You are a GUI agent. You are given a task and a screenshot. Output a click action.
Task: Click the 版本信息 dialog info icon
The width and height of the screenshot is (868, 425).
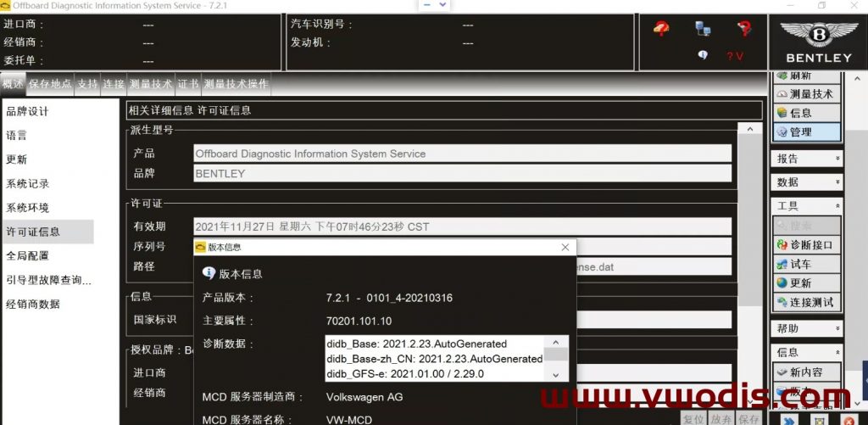point(209,273)
